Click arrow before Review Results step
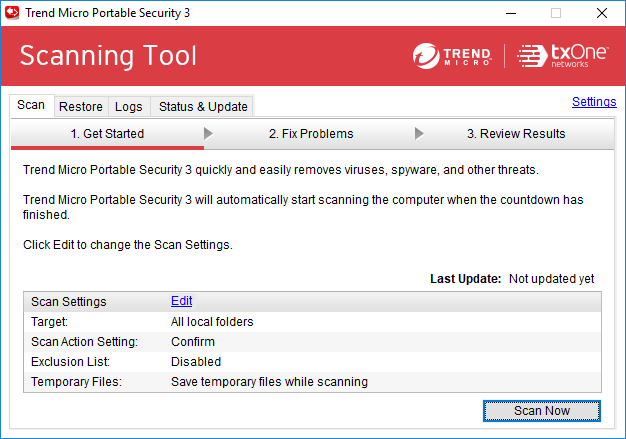626x439 pixels. [x=419, y=133]
